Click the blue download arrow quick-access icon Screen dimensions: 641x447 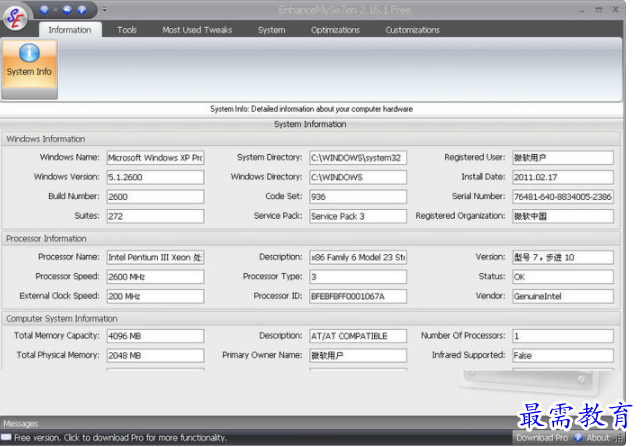tap(46, 10)
